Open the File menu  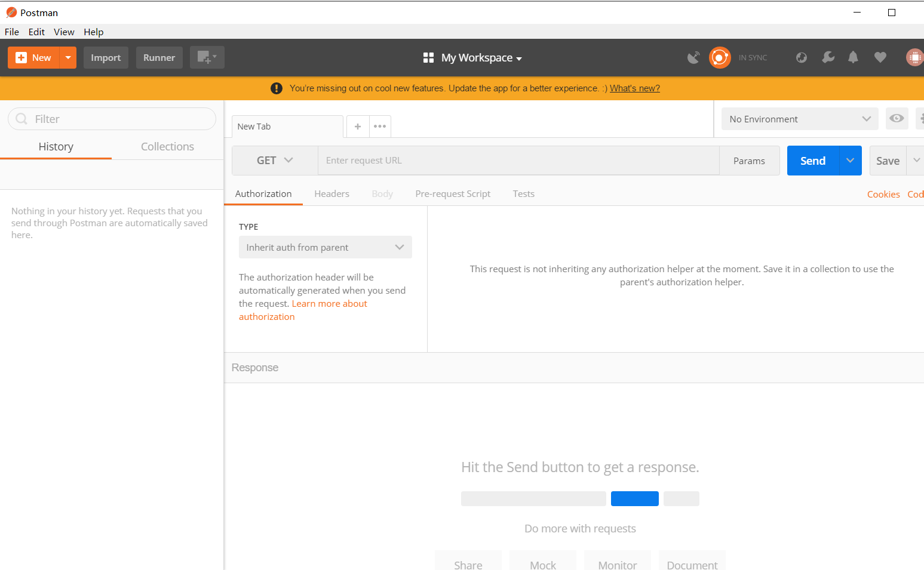(12, 32)
